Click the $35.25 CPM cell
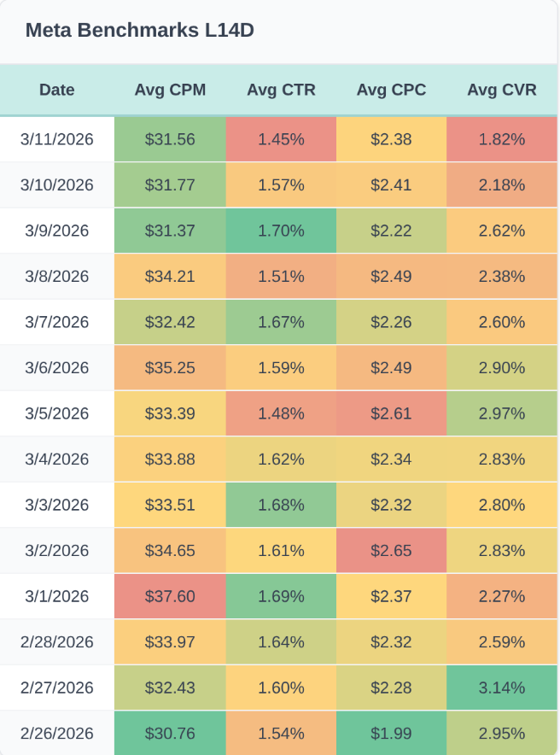The width and height of the screenshot is (560, 755). (170, 368)
